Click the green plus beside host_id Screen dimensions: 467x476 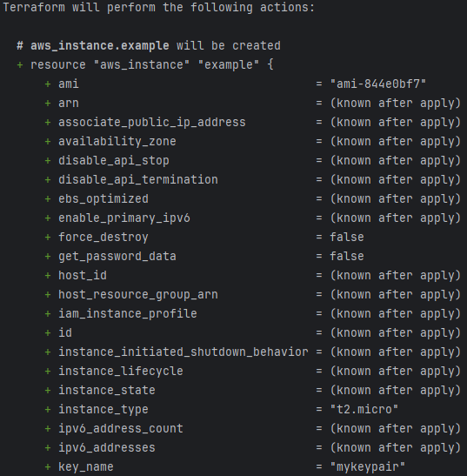(48, 275)
